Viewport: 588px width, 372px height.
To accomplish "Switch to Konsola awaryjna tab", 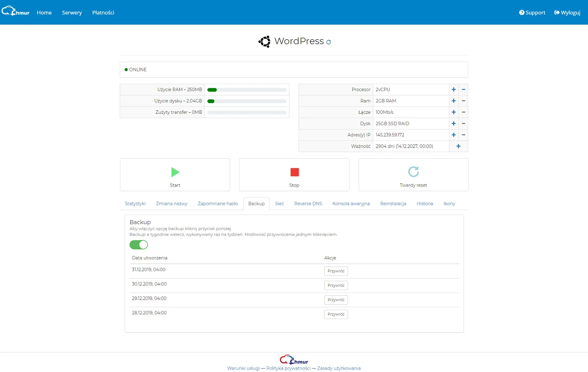I will 351,204.
